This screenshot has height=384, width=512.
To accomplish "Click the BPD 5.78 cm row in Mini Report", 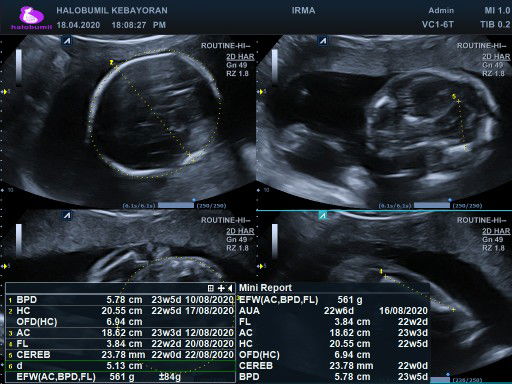I will coord(333,377).
